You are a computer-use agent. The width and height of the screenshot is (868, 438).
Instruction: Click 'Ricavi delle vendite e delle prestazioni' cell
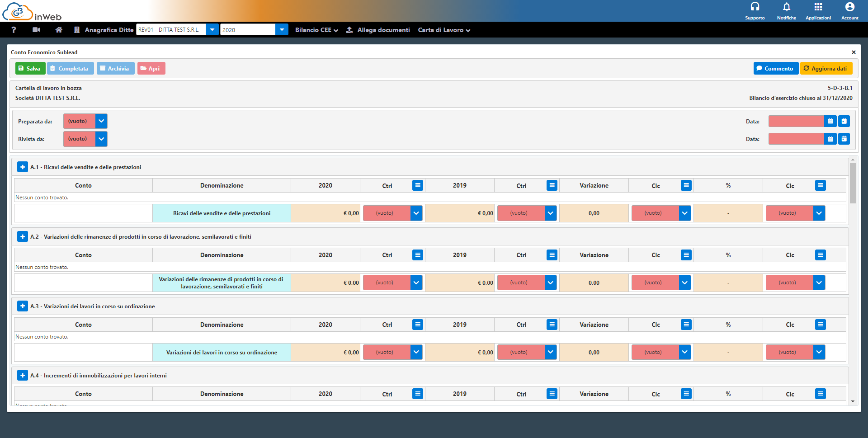pos(222,213)
